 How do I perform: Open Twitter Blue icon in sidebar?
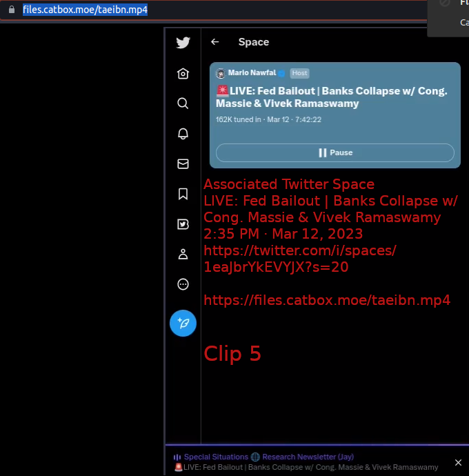click(183, 224)
